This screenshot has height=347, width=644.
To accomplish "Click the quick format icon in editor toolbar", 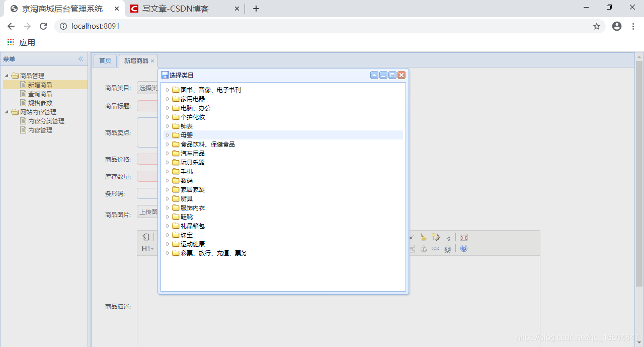I will click(x=436, y=237).
